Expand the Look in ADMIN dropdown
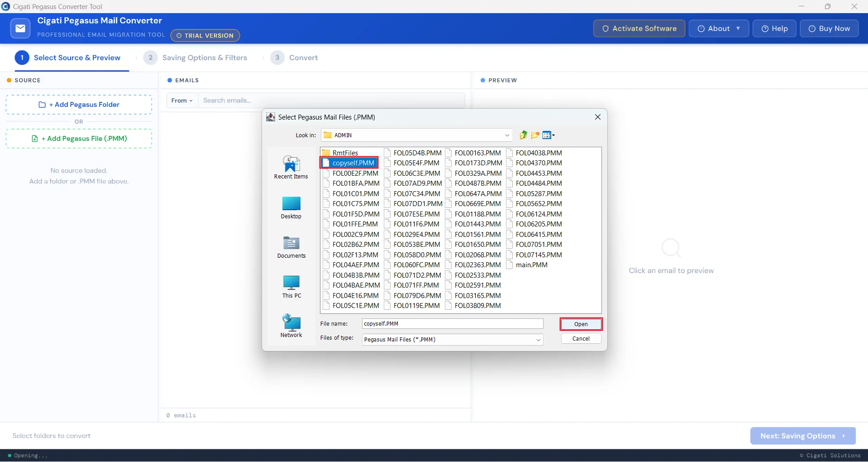This screenshot has width=868, height=462. (x=507, y=135)
